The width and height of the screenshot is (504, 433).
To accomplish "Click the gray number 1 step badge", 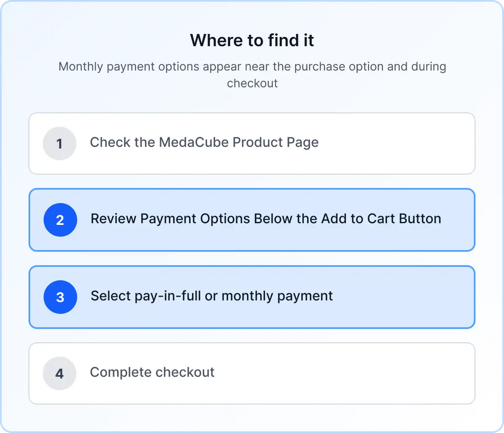I will 60,143.
